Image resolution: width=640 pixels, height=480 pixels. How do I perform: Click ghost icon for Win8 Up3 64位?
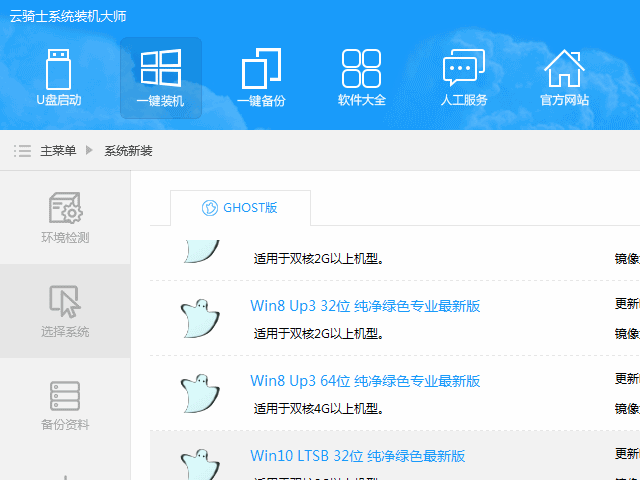tap(200, 393)
